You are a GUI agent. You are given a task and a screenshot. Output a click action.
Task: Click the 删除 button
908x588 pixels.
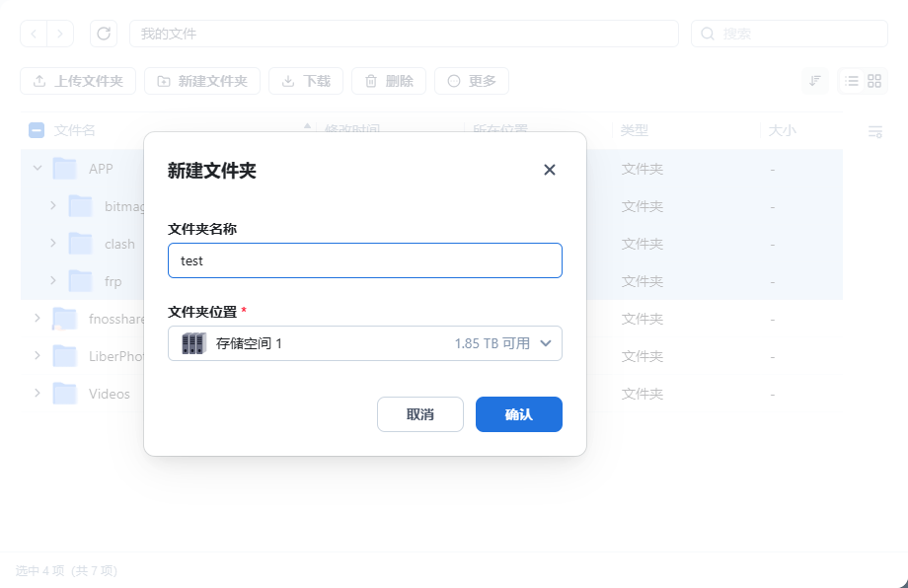click(x=389, y=81)
